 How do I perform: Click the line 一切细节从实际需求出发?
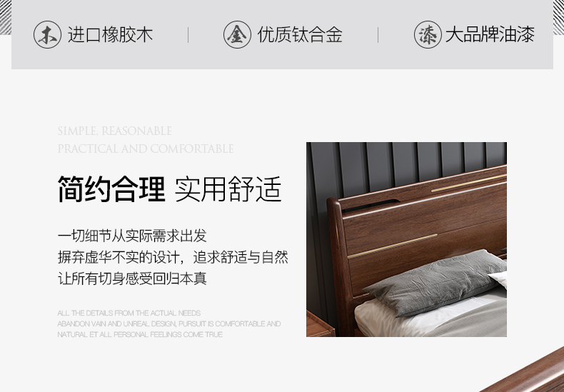coord(132,236)
